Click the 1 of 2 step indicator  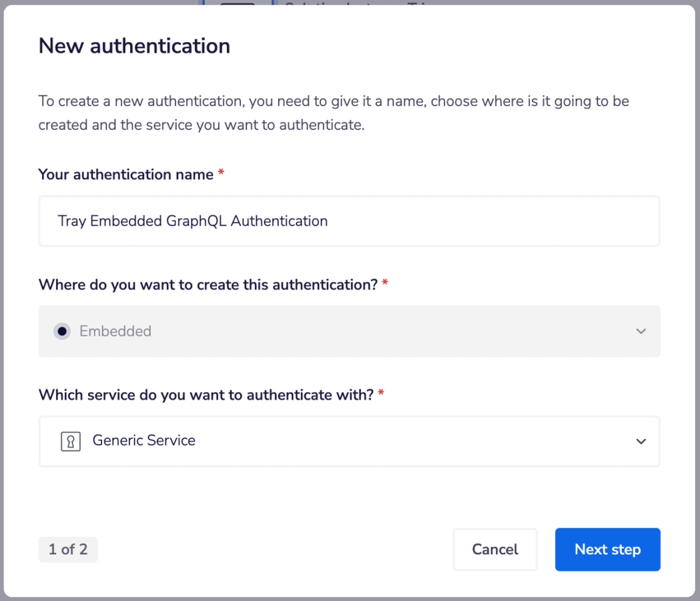[x=68, y=549]
